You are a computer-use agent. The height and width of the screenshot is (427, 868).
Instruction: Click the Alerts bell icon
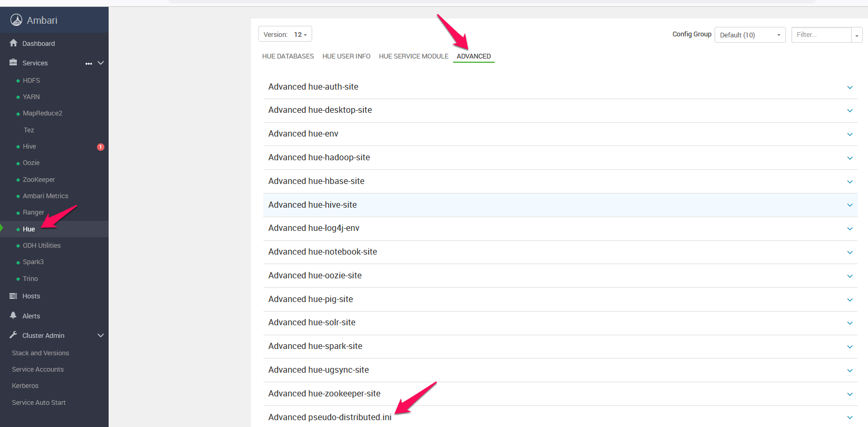(x=14, y=315)
